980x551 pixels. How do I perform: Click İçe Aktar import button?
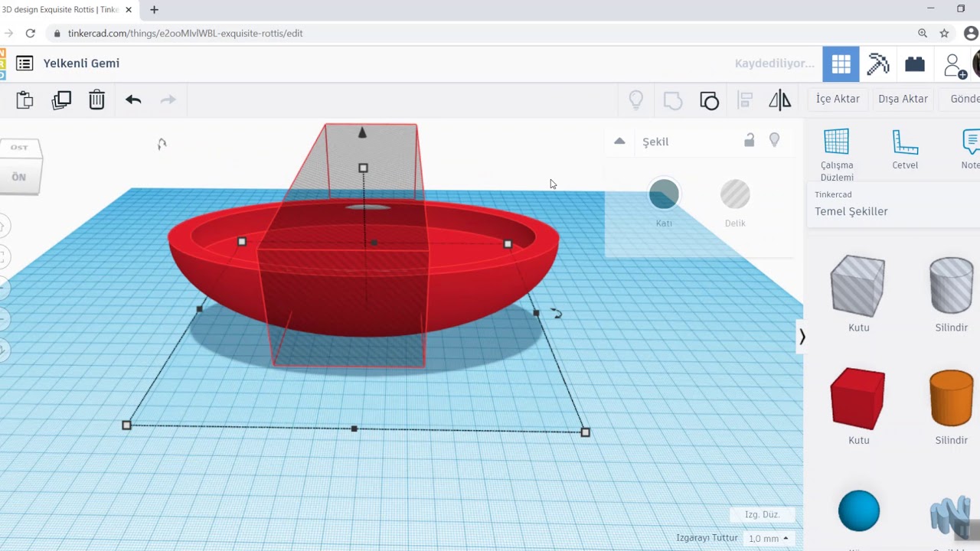point(838,99)
